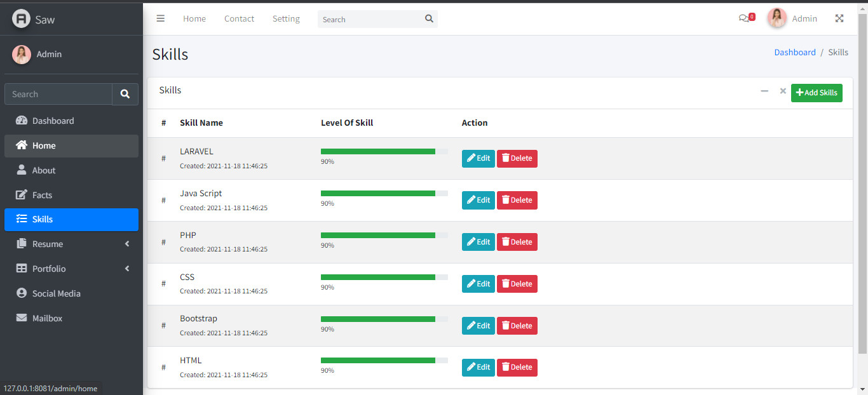Delete the PHP skill
The image size is (868, 395).
517,242
